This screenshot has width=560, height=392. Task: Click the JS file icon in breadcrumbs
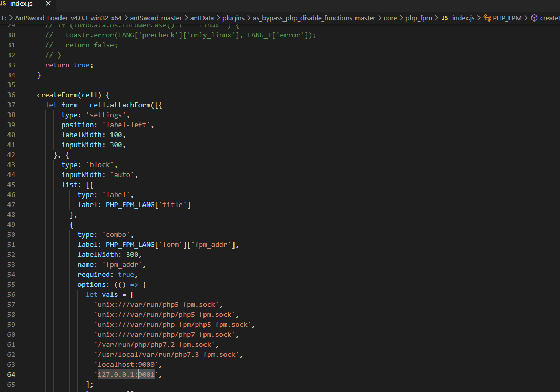click(x=445, y=18)
